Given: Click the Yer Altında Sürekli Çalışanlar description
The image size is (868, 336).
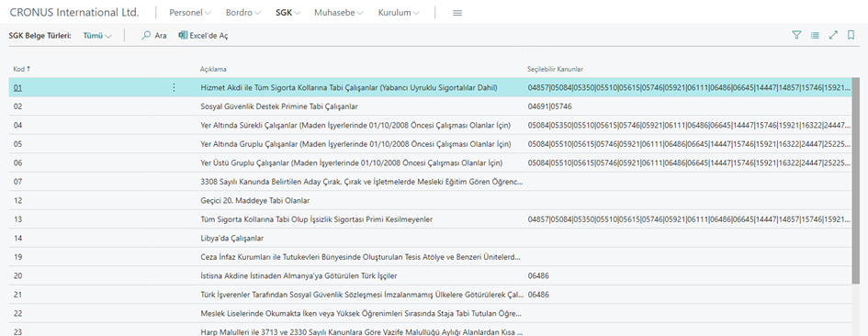Looking at the screenshot, I should pyautogui.click(x=355, y=125).
